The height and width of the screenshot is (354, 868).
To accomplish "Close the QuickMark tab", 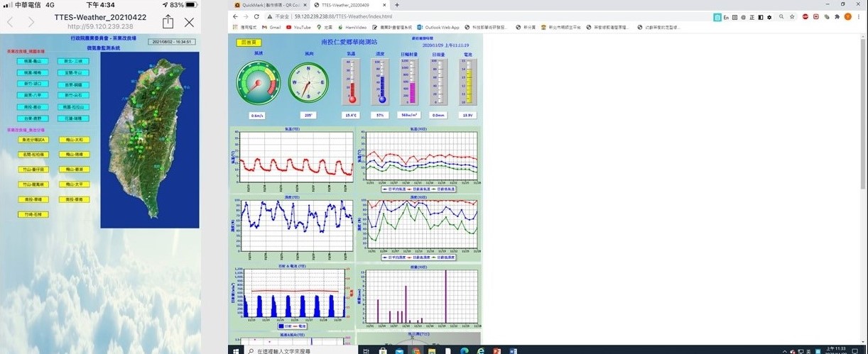I will point(305,4).
